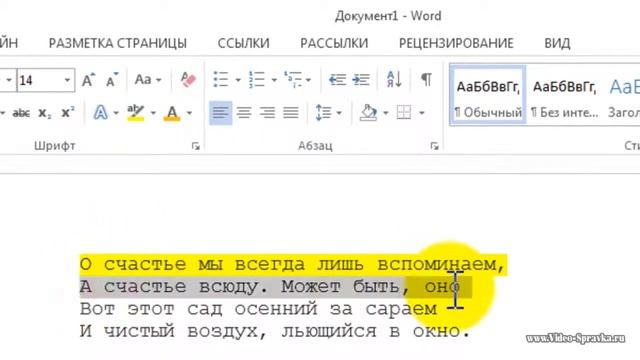
Task: Align text to the left
Action: [220, 113]
